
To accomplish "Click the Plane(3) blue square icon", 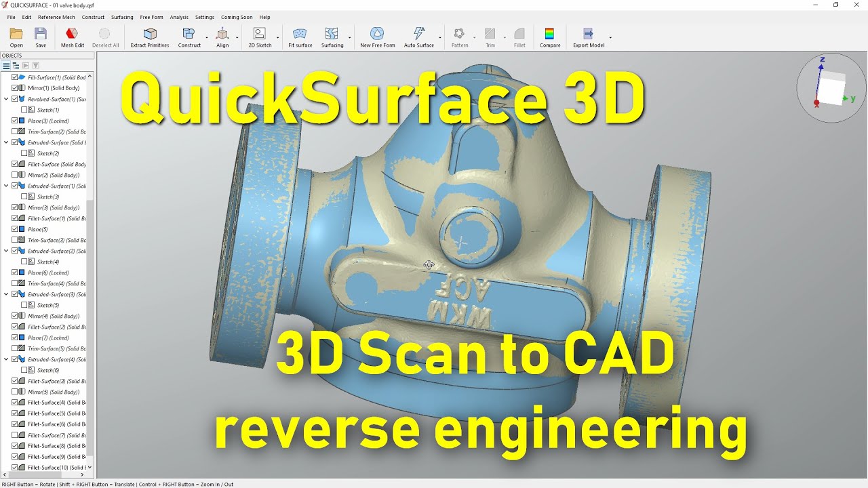I will click(x=22, y=121).
